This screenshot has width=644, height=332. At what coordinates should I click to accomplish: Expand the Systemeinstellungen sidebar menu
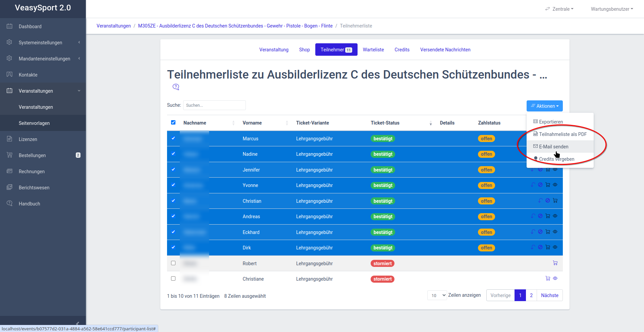[40, 43]
